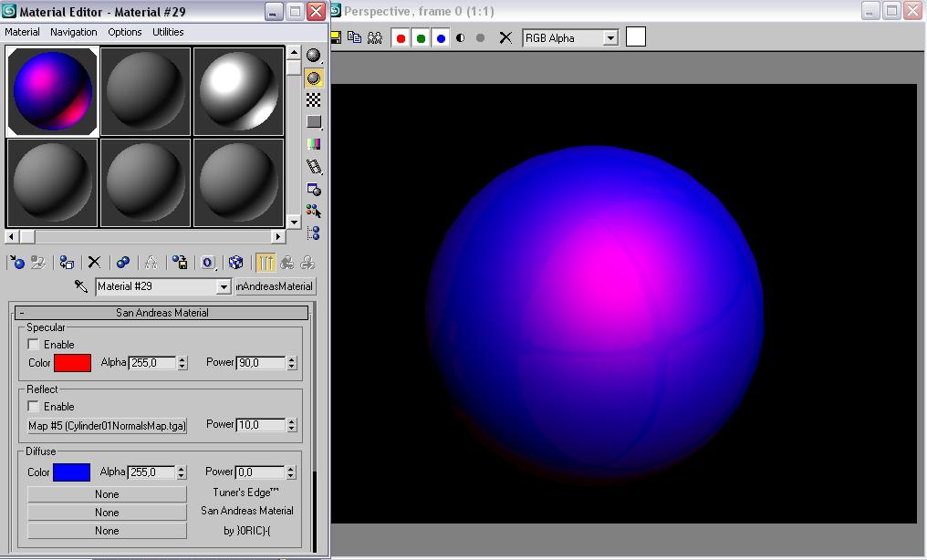
Task: Open the Material/Map Navigator icon
Action: point(313,233)
